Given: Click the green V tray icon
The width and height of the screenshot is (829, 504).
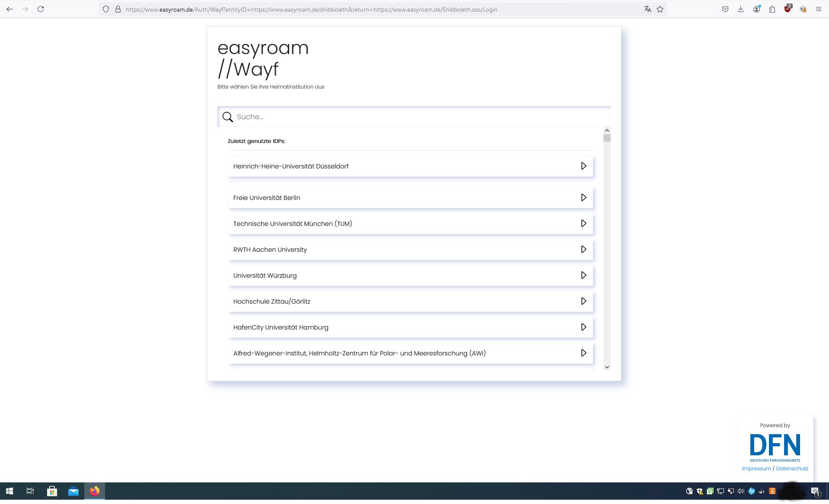Looking at the screenshot, I should pyautogui.click(x=710, y=491).
